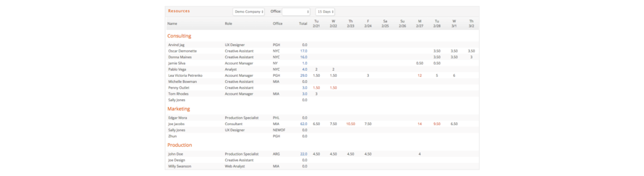Select Sally Jones under Marketing
The width and height of the screenshot is (644, 176).
(177, 130)
